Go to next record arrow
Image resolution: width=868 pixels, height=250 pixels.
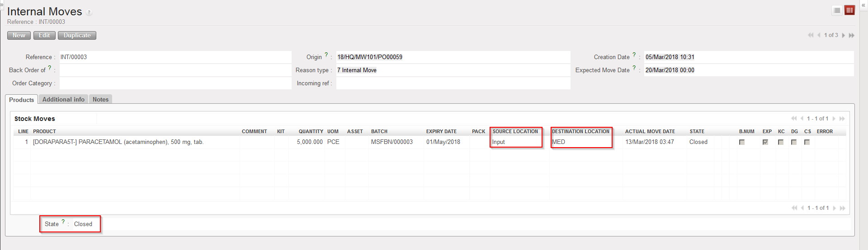tap(844, 35)
